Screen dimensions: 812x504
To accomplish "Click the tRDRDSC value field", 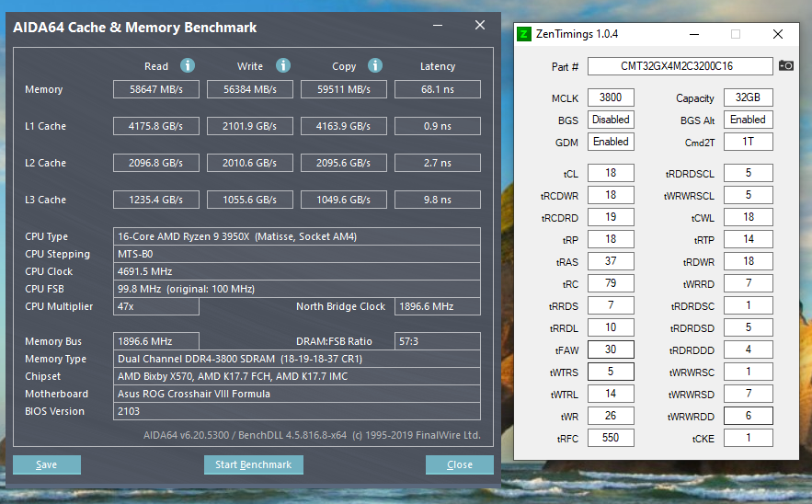I will [748, 305].
